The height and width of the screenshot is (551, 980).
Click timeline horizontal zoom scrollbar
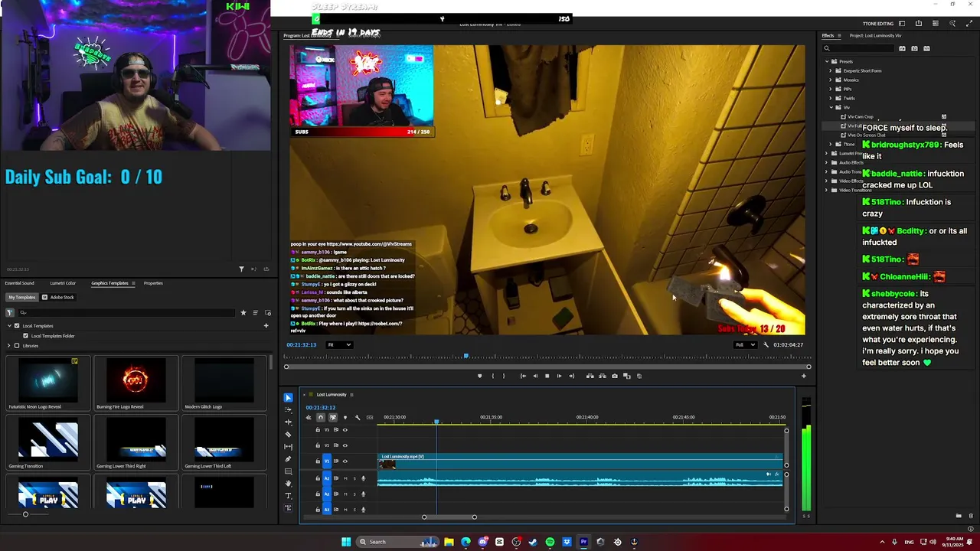pyautogui.click(x=449, y=517)
